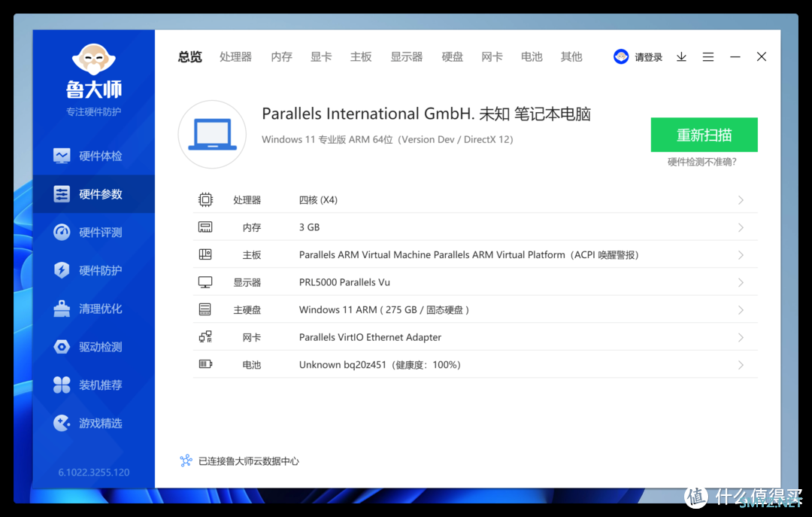Click the main disk icon
The width and height of the screenshot is (812, 517).
click(205, 309)
